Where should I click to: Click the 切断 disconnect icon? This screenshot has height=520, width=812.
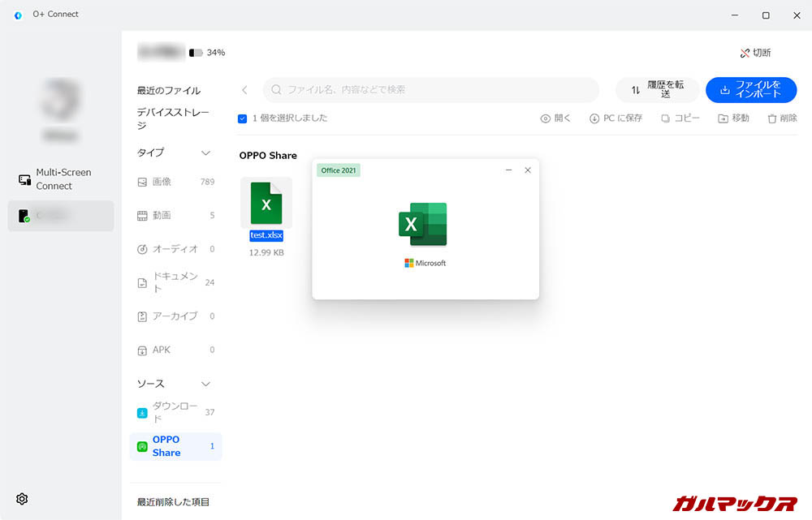click(x=745, y=53)
